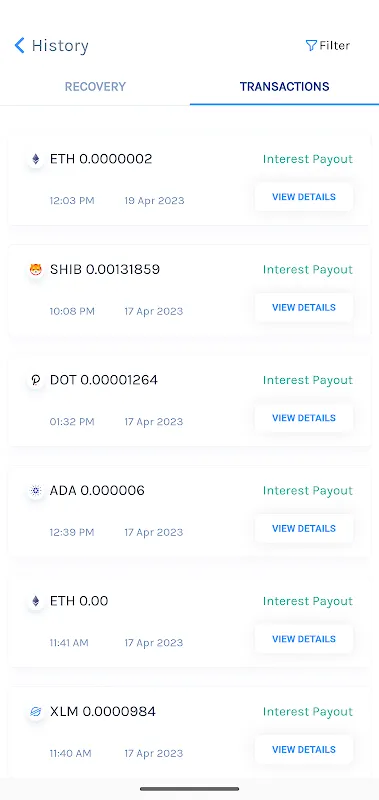Image resolution: width=379 pixels, height=800 pixels.
Task: Open the Filter funnel icon
Action: pyautogui.click(x=311, y=45)
